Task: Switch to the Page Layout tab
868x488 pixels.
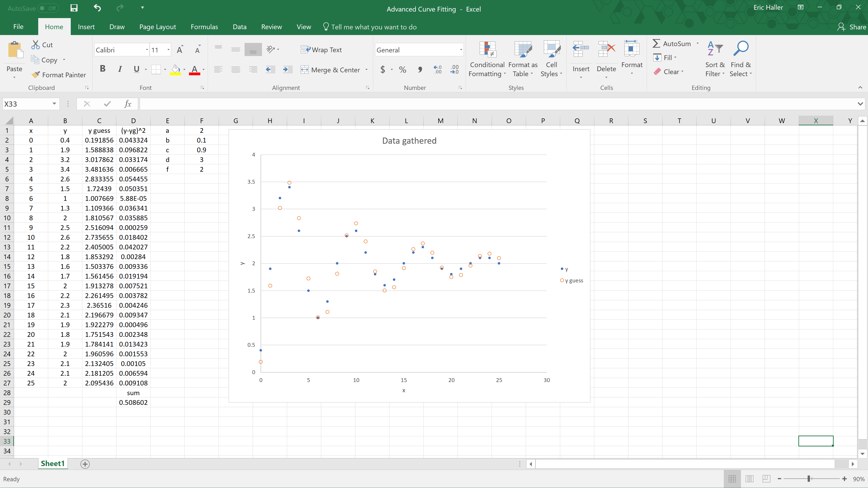Action: [x=158, y=27]
